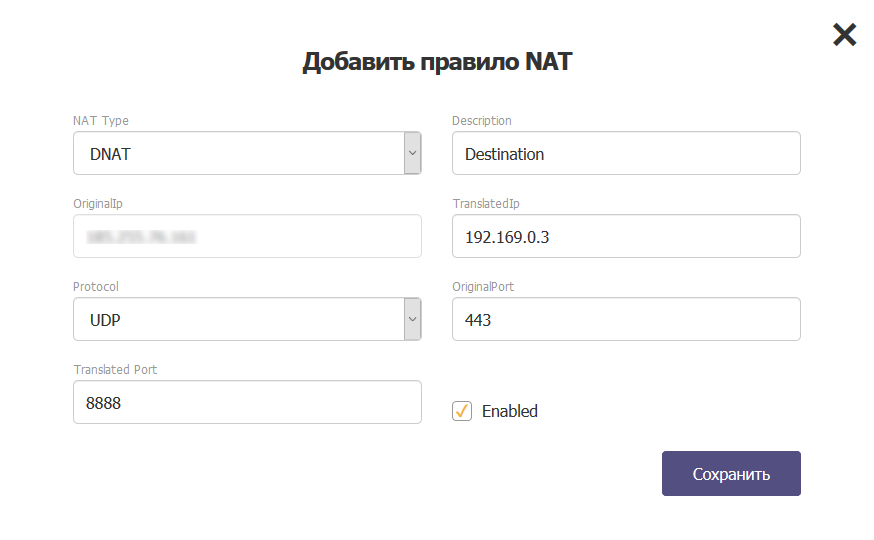Viewport: 874px width, 540px height.
Task: Click the Protocol field label
Action: [96, 287]
